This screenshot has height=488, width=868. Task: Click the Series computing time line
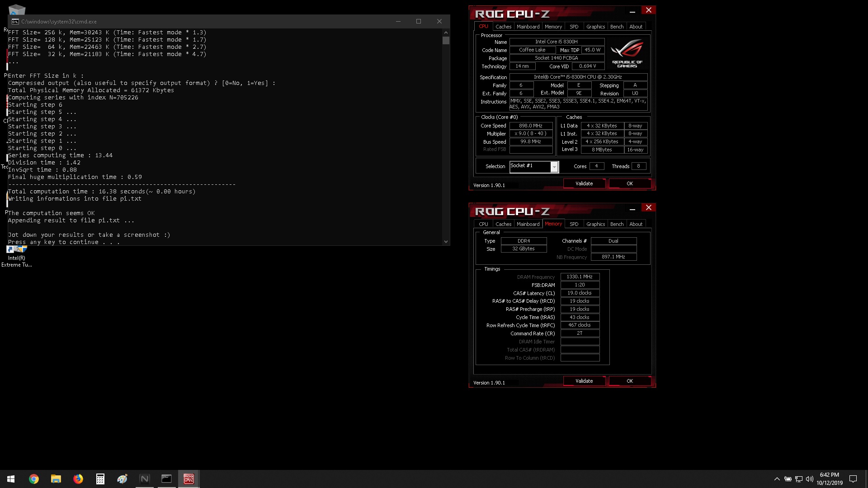(x=60, y=155)
